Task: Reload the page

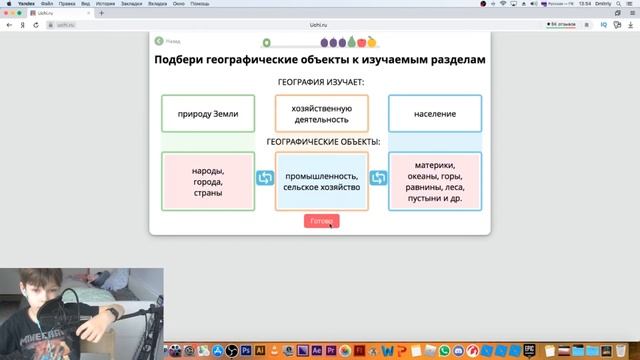Action: [x=36, y=25]
